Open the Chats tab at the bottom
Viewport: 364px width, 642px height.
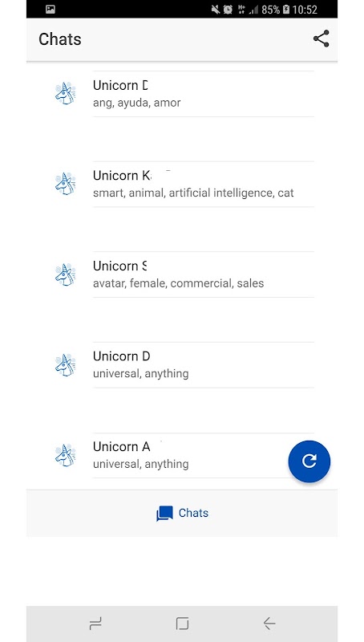183,513
